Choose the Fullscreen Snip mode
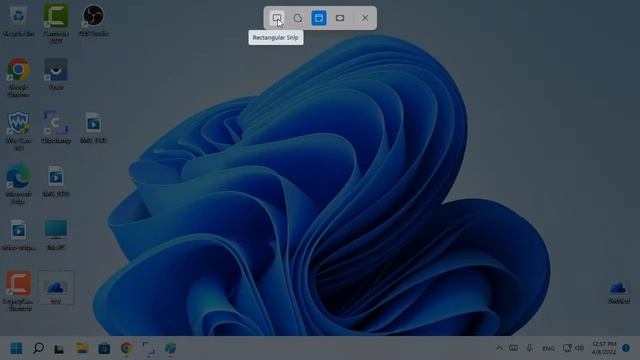 point(340,18)
